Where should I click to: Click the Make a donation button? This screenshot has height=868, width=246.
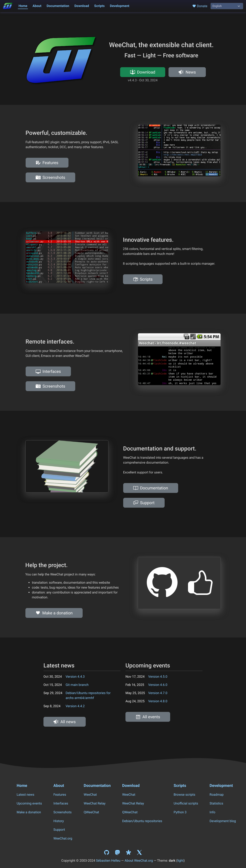click(54, 613)
